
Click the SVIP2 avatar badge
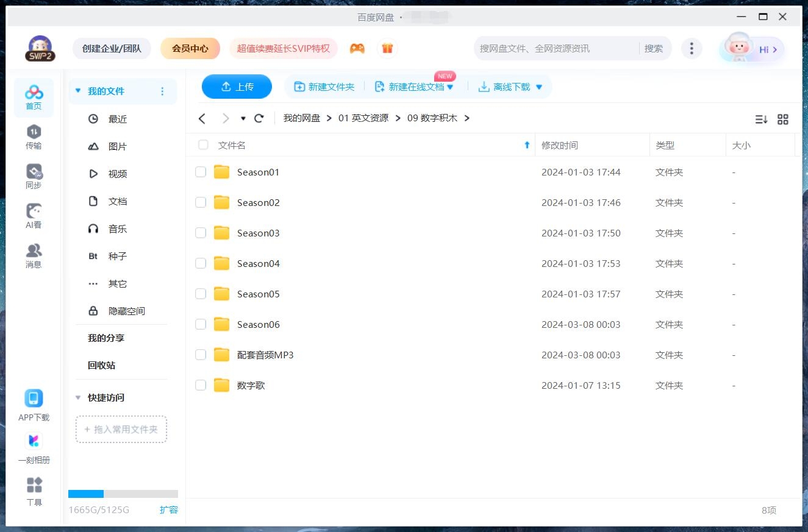(40, 49)
